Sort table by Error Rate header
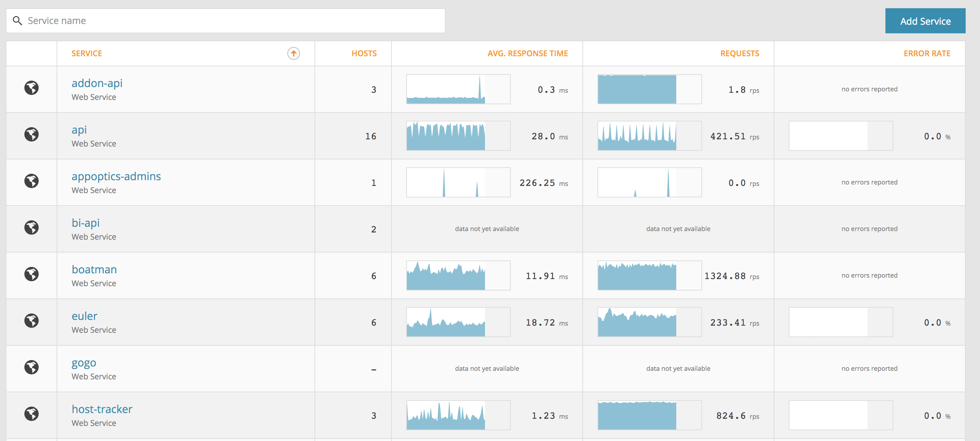 click(927, 53)
